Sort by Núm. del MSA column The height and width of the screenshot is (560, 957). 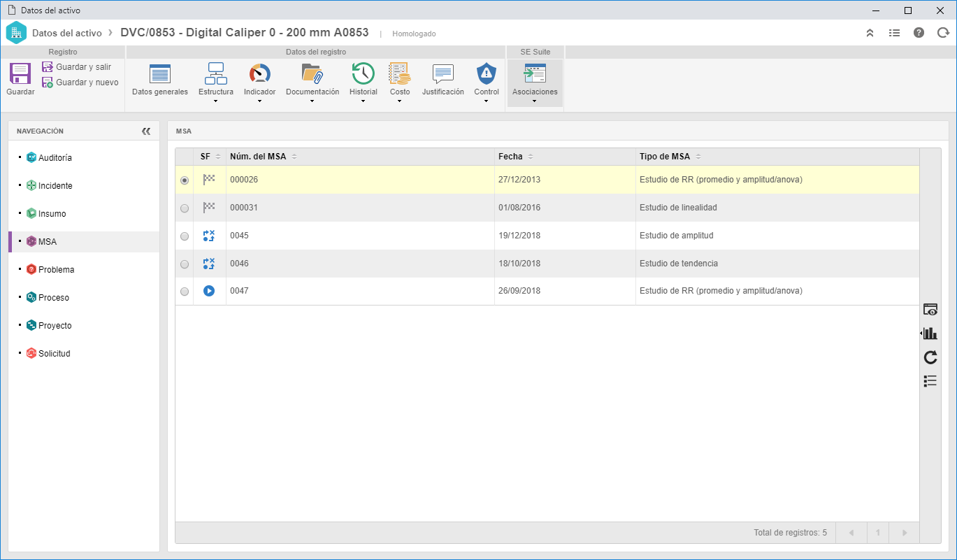click(x=360, y=157)
